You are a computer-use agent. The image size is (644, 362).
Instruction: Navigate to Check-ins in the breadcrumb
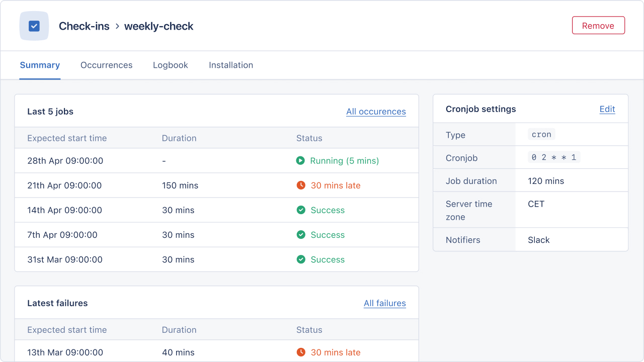point(84,26)
